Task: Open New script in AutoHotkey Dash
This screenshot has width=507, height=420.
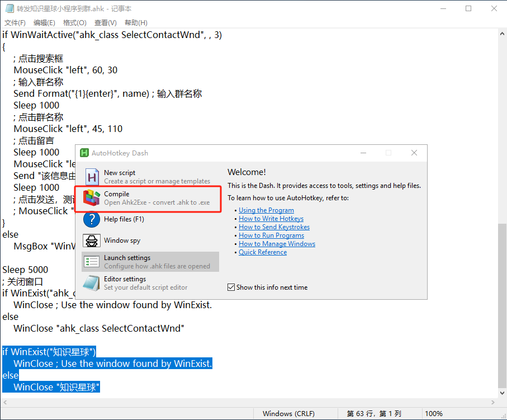Action: click(x=150, y=177)
